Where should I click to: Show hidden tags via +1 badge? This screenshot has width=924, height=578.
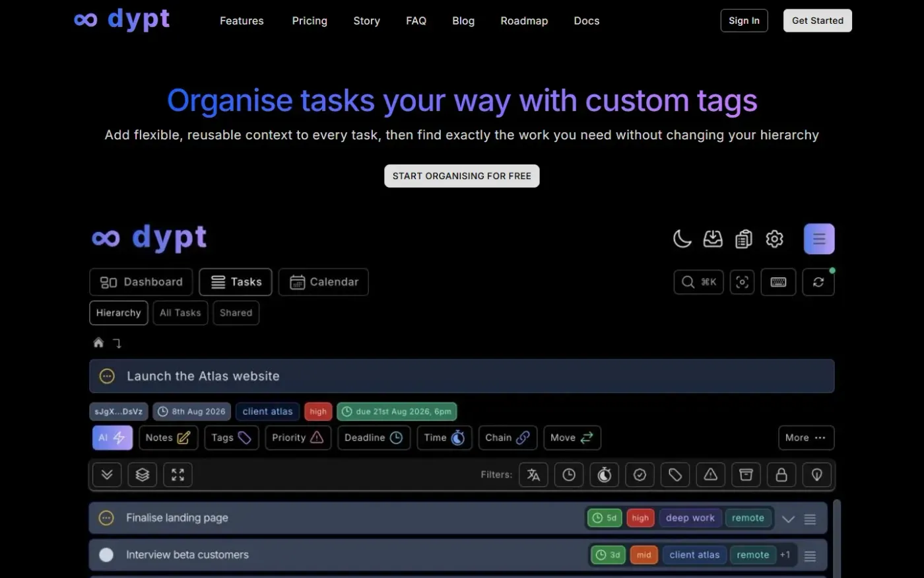(785, 555)
